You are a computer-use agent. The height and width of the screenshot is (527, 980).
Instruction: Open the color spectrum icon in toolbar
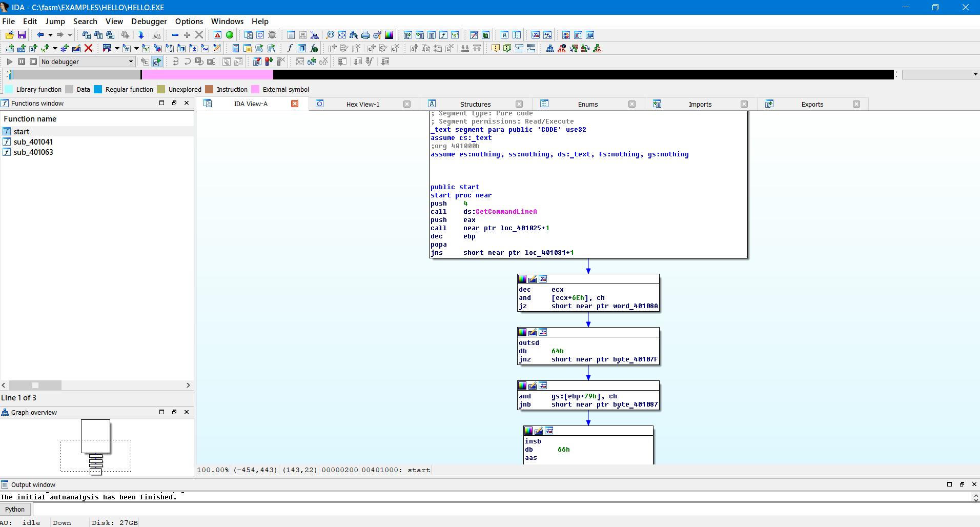389,35
